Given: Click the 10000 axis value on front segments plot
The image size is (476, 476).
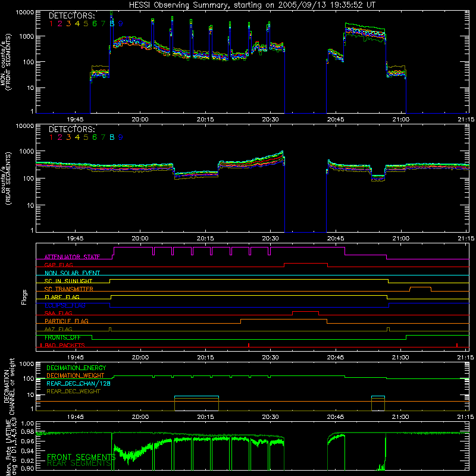Looking at the screenshot, I should 25,12.
